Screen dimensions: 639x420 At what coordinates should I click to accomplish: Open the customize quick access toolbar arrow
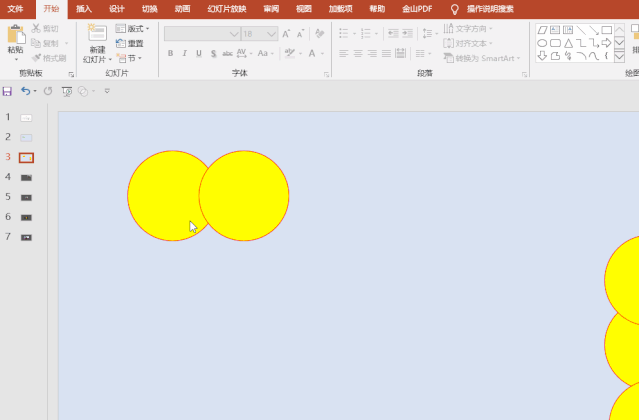pos(107,91)
